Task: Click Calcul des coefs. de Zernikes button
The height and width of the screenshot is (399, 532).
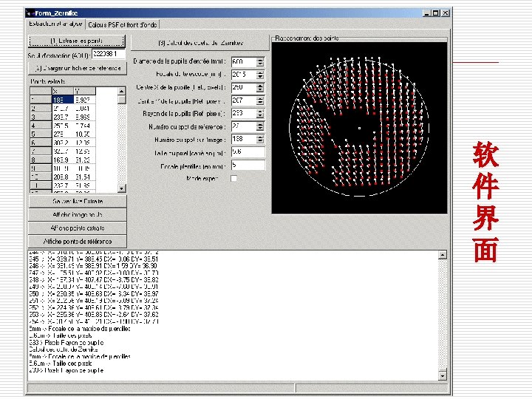Action: click(x=200, y=43)
